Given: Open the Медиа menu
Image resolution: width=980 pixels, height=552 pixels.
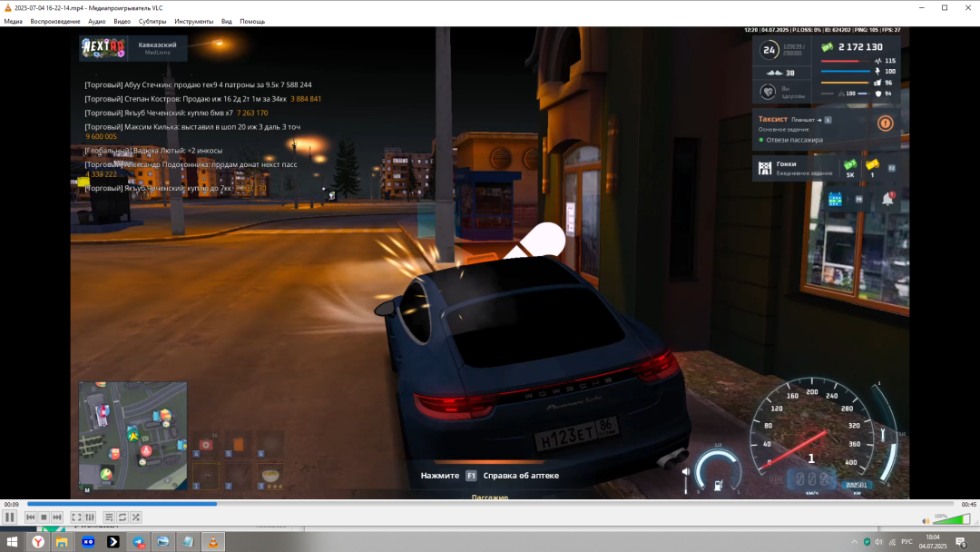Looking at the screenshot, I should (x=13, y=21).
